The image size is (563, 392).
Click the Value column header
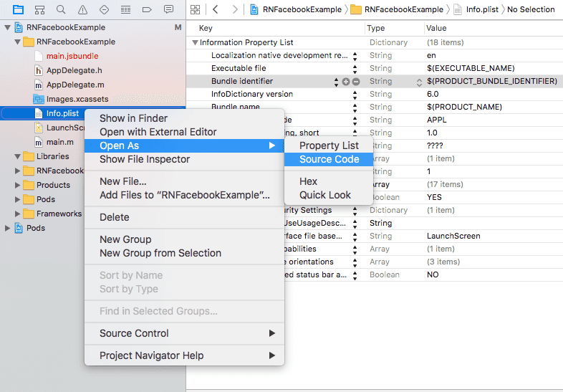click(436, 28)
